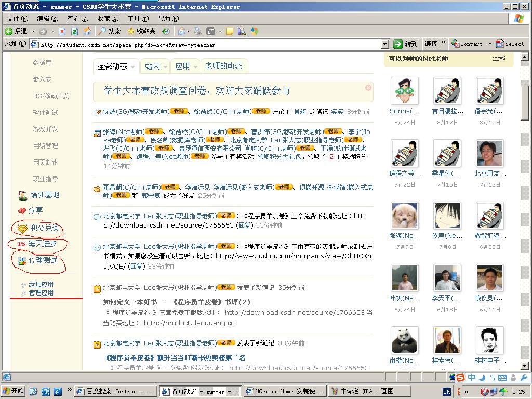
Task: Open 数据库 in the sidebar
Action: 43,63
